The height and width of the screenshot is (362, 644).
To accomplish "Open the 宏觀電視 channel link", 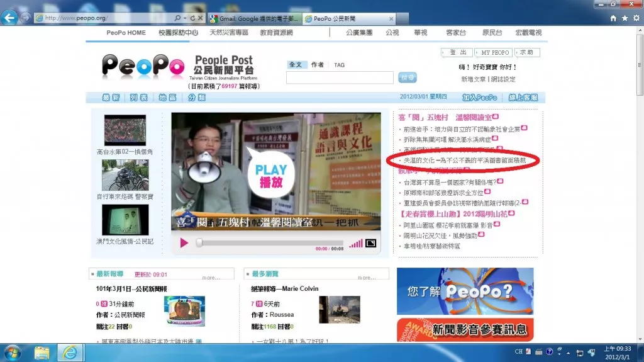I will tap(528, 33).
